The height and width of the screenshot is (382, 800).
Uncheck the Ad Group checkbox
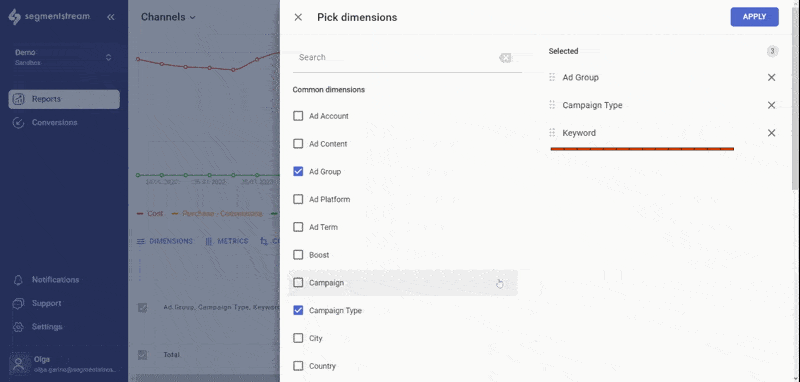coord(298,171)
